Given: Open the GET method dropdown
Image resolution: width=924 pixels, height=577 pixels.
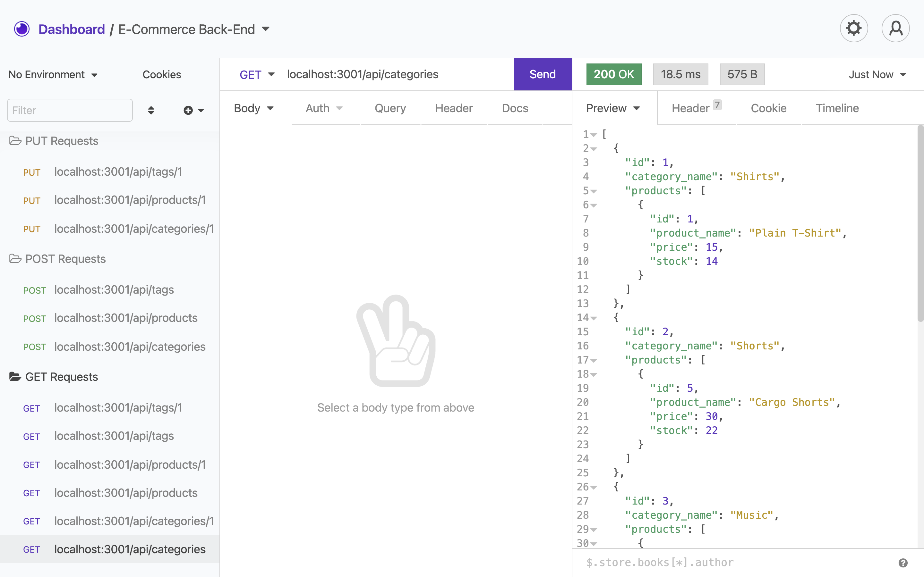Looking at the screenshot, I should coord(257,74).
